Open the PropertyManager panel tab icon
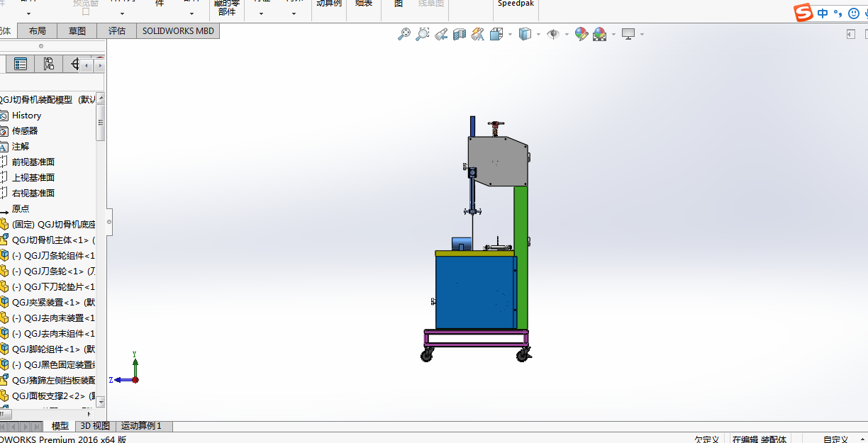The image size is (868, 443). 21,65
